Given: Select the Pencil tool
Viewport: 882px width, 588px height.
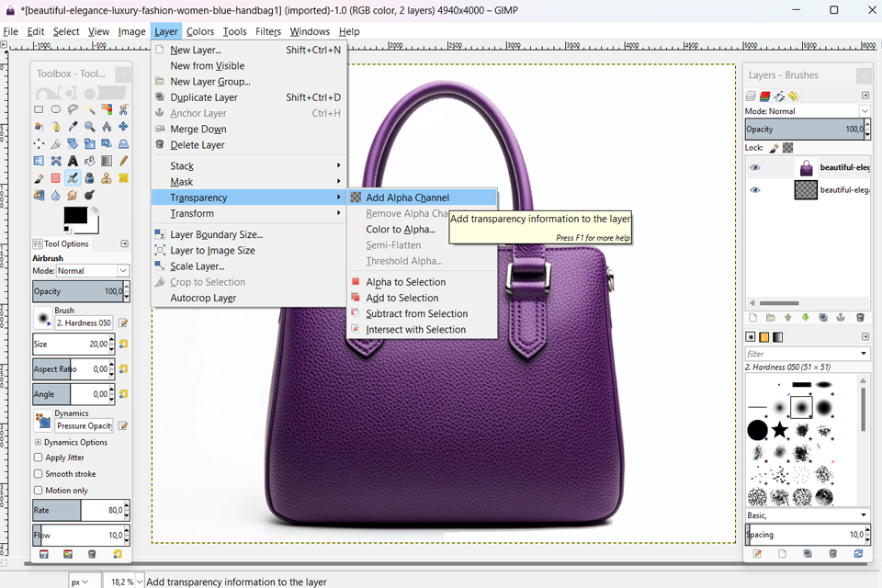Looking at the screenshot, I should pyautogui.click(x=124, y=161).
